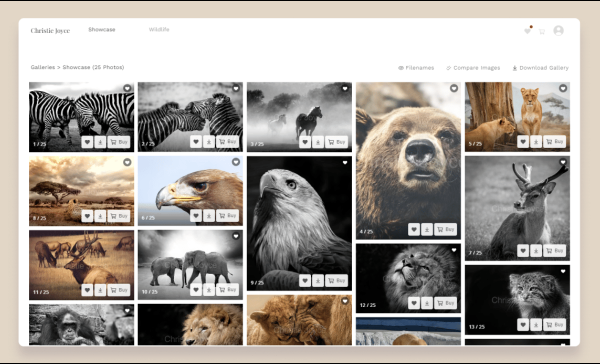Download the lioness photo 5 / 25
The height and width of the screenshot is (364, 600).
click(536, 141)
